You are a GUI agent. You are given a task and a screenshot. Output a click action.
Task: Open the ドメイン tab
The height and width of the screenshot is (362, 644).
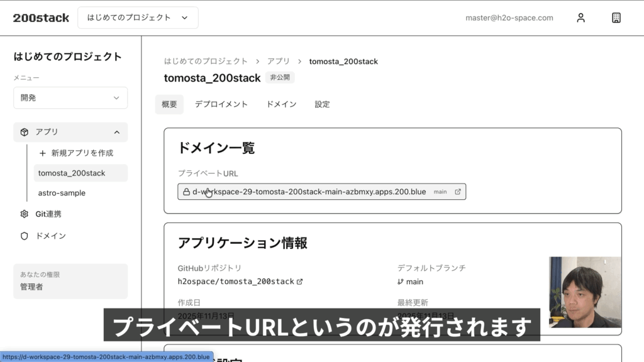[281, 104]
